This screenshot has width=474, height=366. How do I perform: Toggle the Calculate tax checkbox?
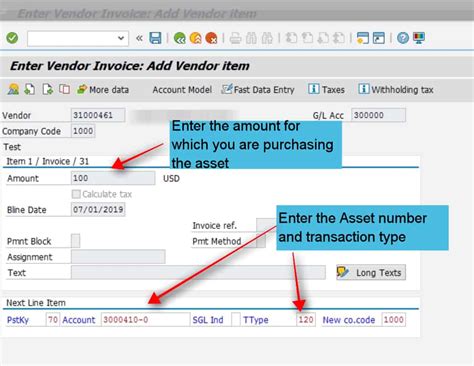(76, 194)
